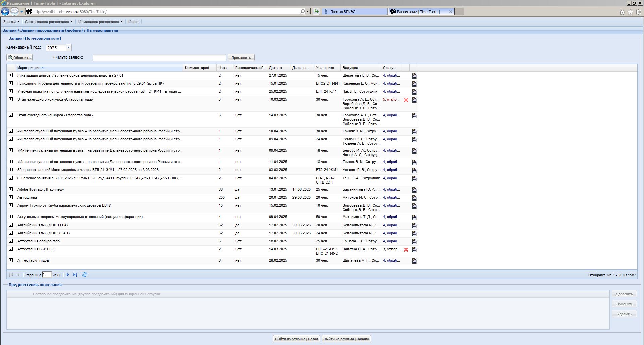
Task: Sort by the Мероприятие column header
Action: [29, 68]
